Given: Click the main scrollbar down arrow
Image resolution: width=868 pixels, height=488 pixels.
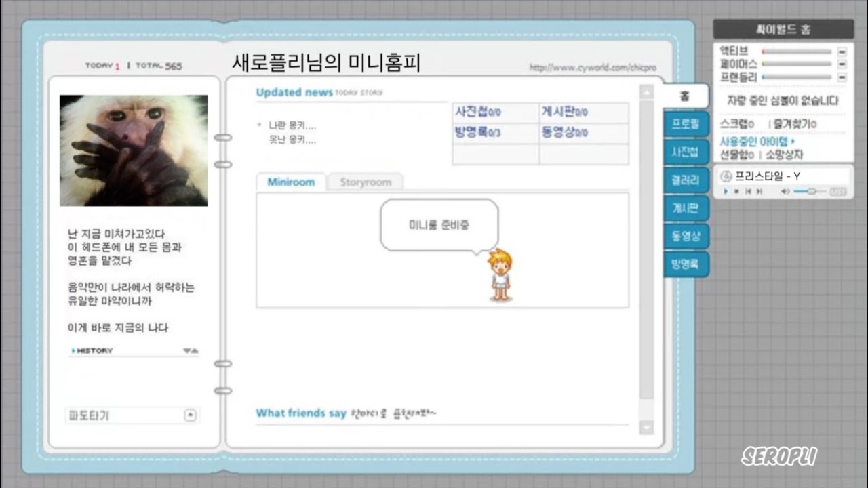Looking at the screenshot, I should tap(646, 428).
